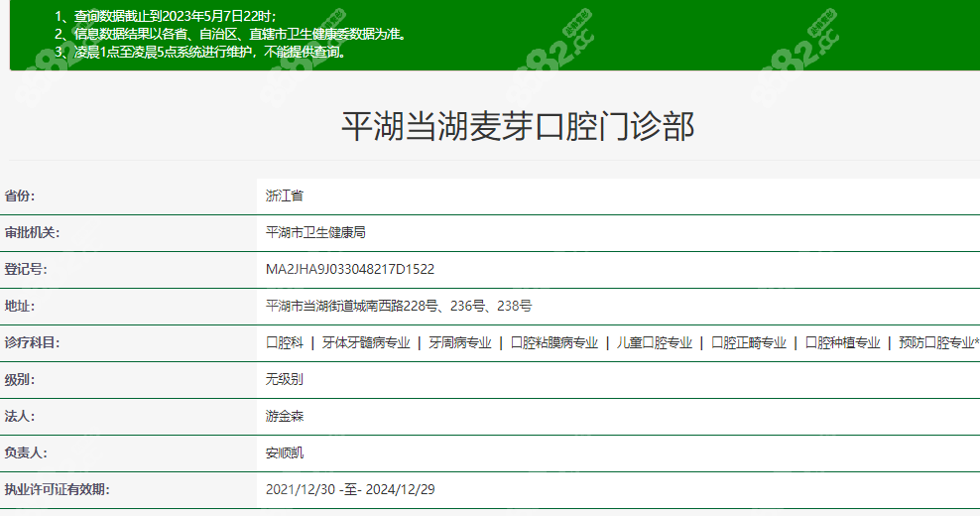Select registration number MA2JHA9J033048217D1522

350,270
